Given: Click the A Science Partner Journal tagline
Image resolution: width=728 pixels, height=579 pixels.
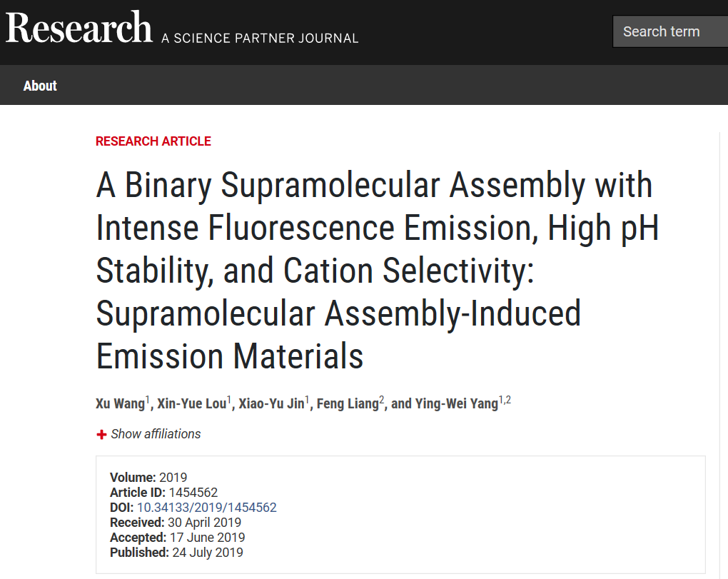Looking at the screenshot, I should (260, 38).
